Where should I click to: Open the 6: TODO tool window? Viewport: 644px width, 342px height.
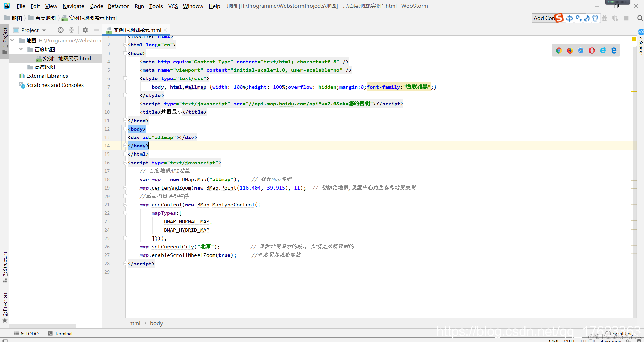(x=27, y=334)
